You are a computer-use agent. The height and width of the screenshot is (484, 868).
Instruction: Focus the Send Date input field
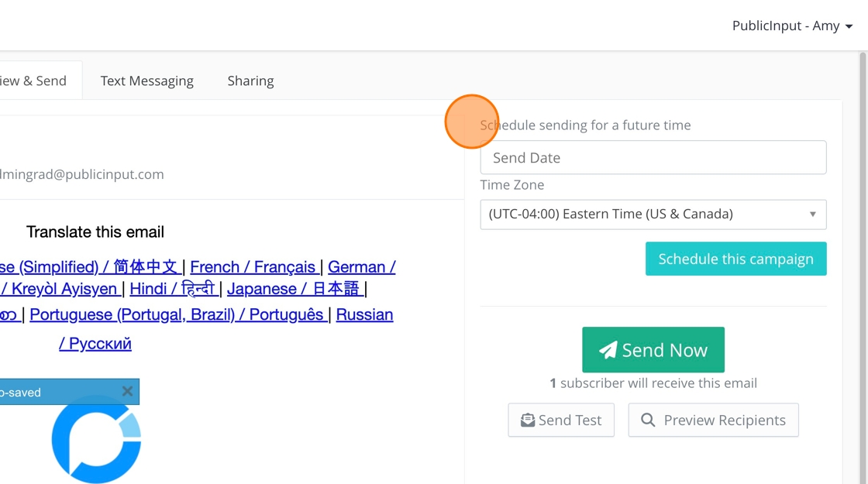tap(653, 158)
